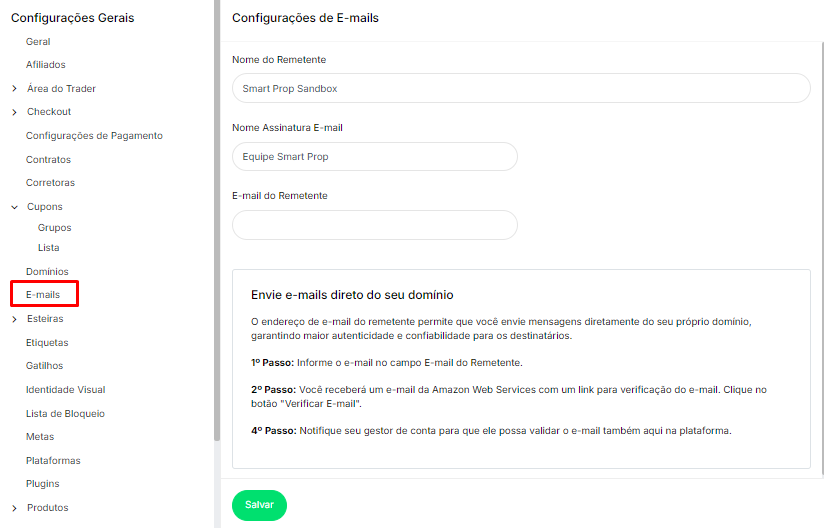Expand the Produtos section arrow
This screenshot has width=824, height=528.
pos(14,508)
